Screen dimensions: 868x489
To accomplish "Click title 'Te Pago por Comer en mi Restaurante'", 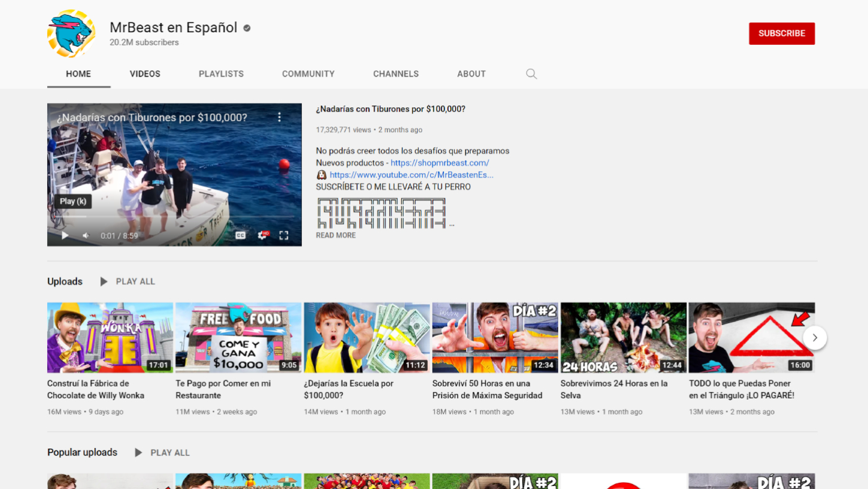I will pyautogui.click(x=223, y=390).
